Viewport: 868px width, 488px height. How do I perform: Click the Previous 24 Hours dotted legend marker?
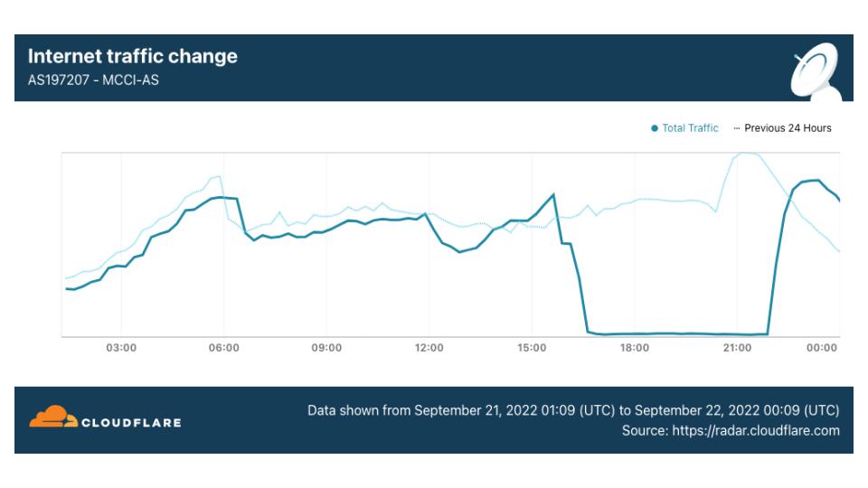tap(736, 128)
